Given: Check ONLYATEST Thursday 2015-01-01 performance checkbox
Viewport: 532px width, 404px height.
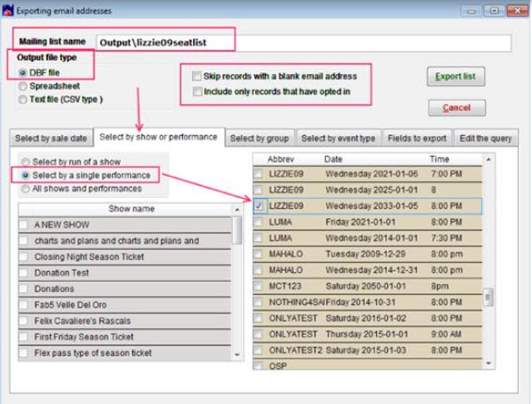Looking at the screenshot, I should click(259, 334).
